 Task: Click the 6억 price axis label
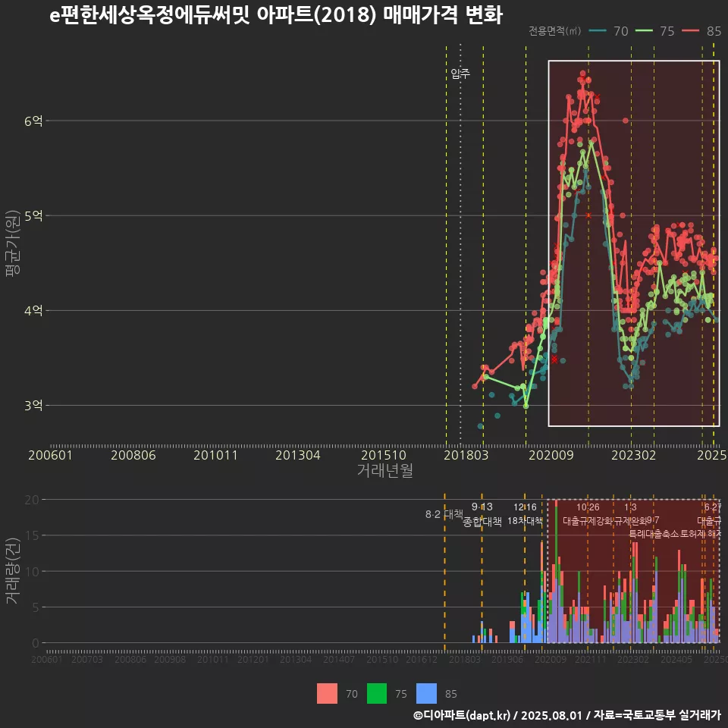pyautogui.click(x=33, y=121)
